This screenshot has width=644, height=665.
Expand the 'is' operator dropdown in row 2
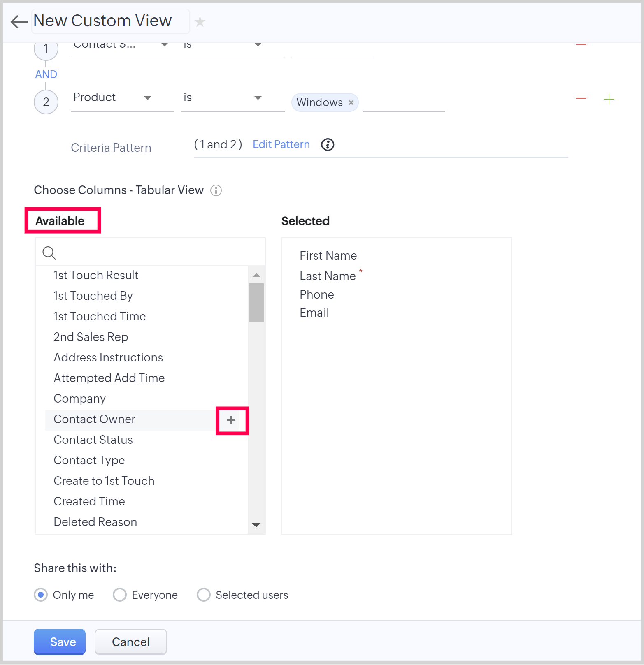tap(258, 98)
